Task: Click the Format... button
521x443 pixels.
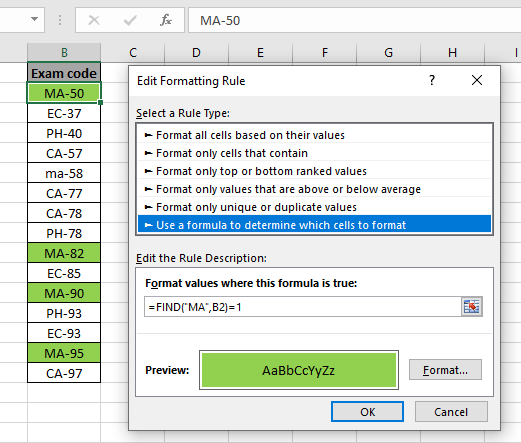Action: coord(445,370)
